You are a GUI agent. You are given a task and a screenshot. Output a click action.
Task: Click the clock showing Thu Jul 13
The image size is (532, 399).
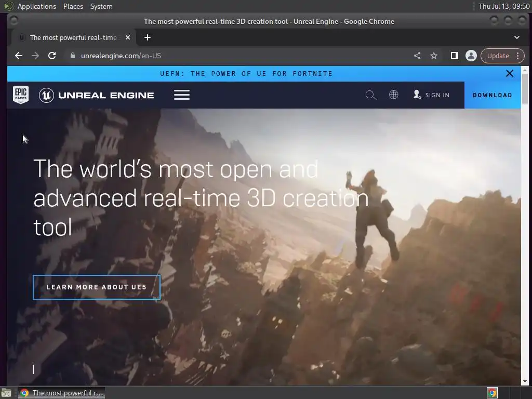pos(504,6)
